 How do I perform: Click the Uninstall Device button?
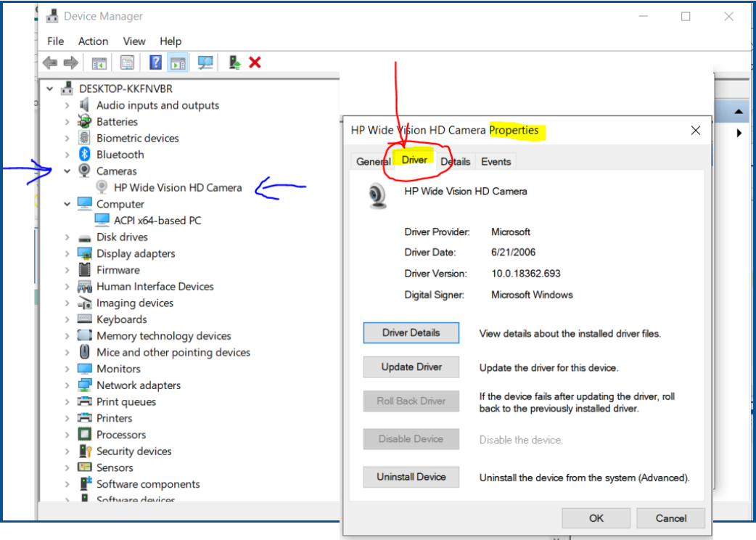411,477
